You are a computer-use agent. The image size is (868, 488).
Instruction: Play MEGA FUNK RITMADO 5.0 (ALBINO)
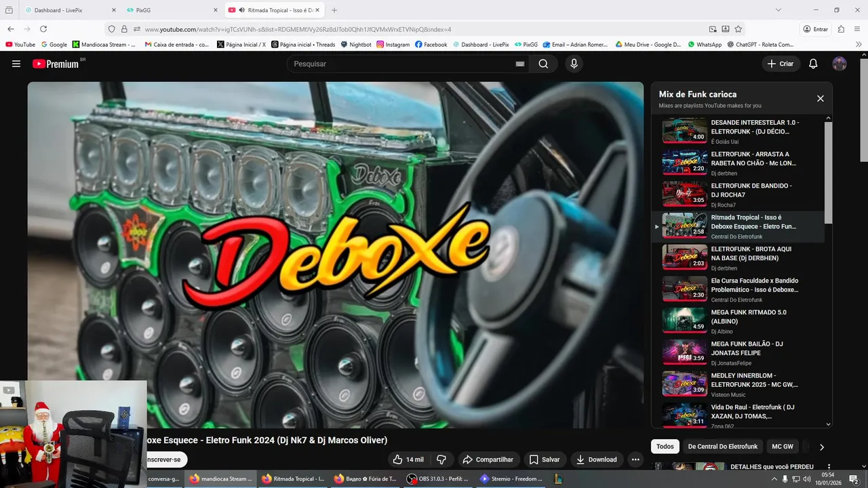[x=739, y=321]
